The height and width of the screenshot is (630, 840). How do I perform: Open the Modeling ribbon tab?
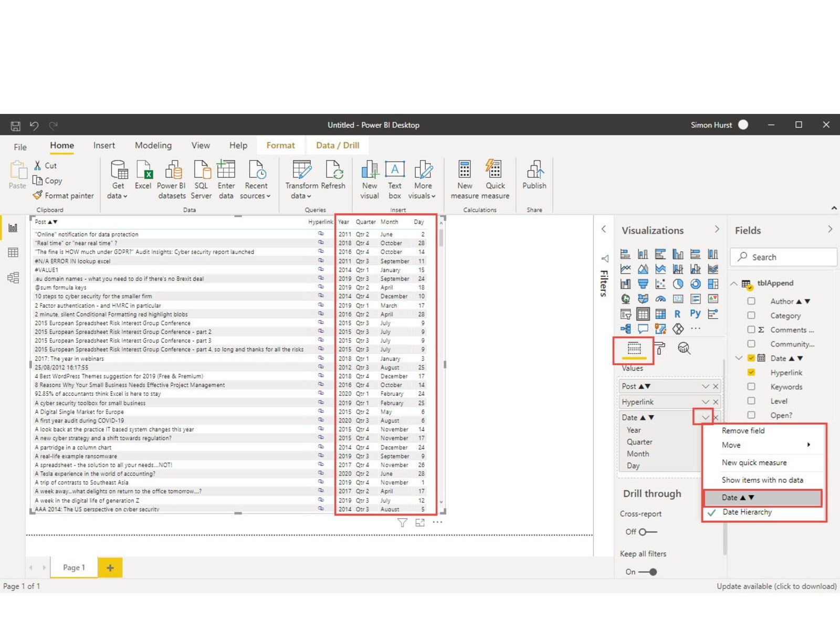(153, 145)
